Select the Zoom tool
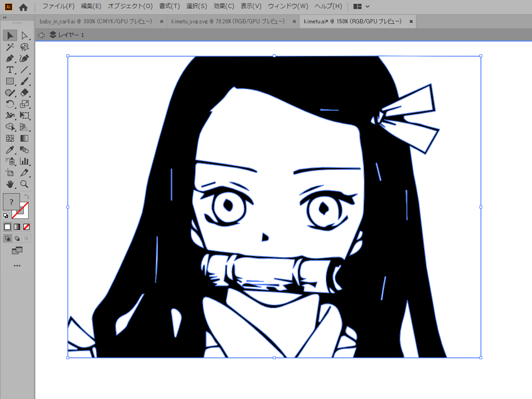This screenshot has width=532, height=399. click(x=24, y=184)
